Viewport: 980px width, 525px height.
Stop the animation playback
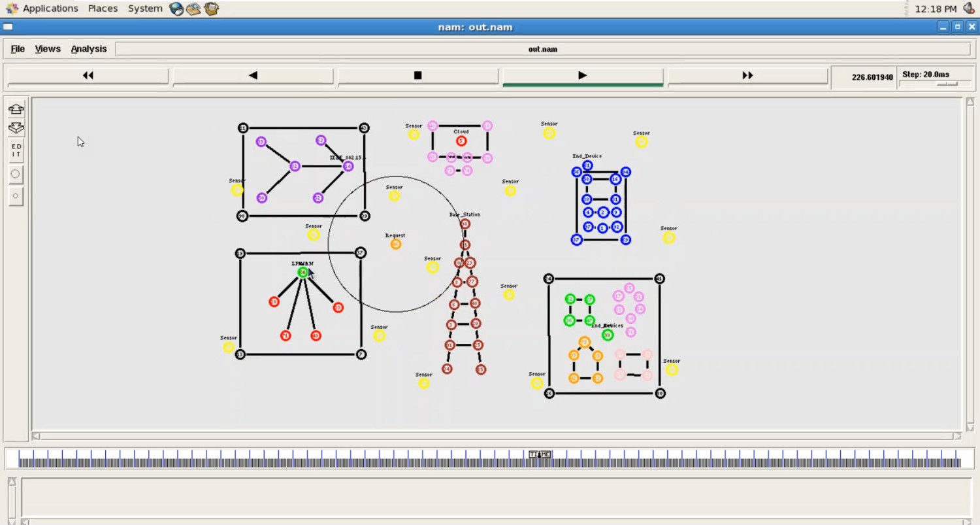pos(417,76)
